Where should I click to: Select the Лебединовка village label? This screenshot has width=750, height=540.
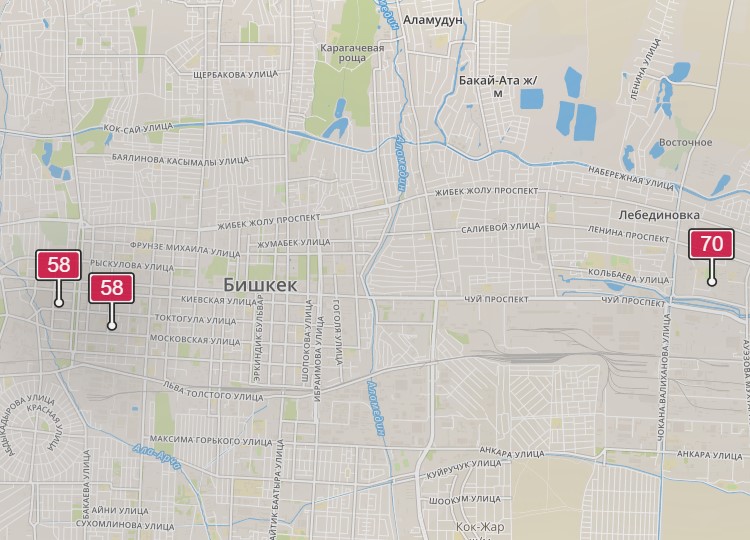pyautogui.click(x=659, y=215)
